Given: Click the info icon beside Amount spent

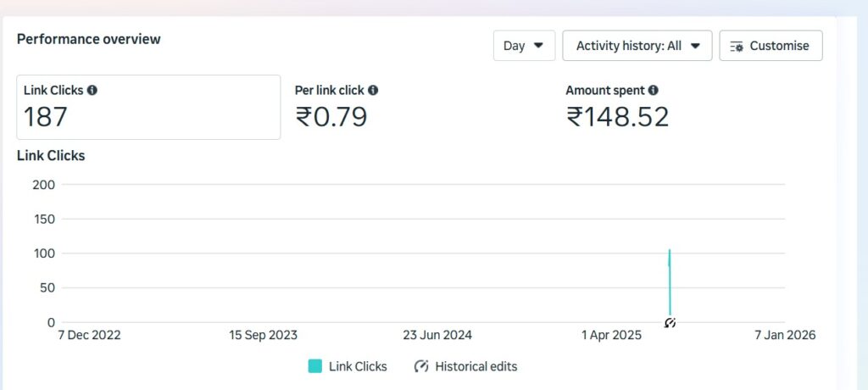Looking at the screenshot, I should click(x=654, y=90).
